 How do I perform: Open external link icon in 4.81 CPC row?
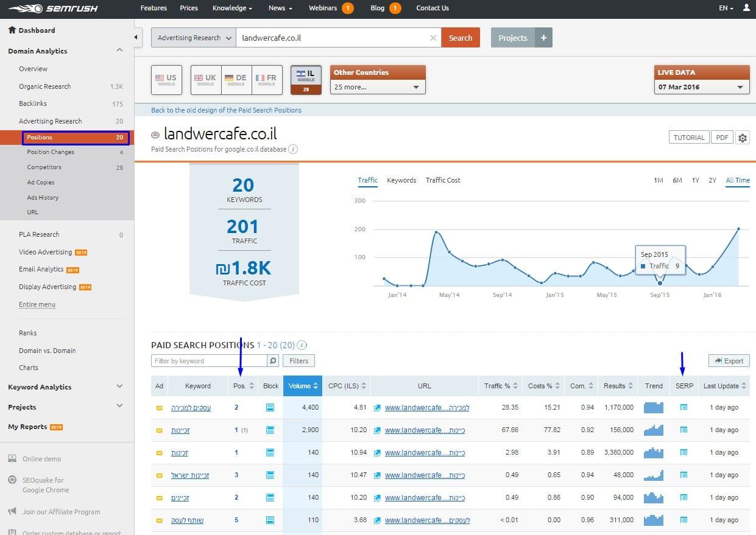378,407
